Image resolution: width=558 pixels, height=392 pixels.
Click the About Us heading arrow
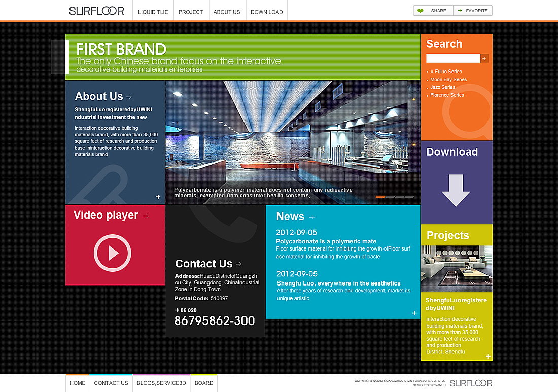pos(129,97)
